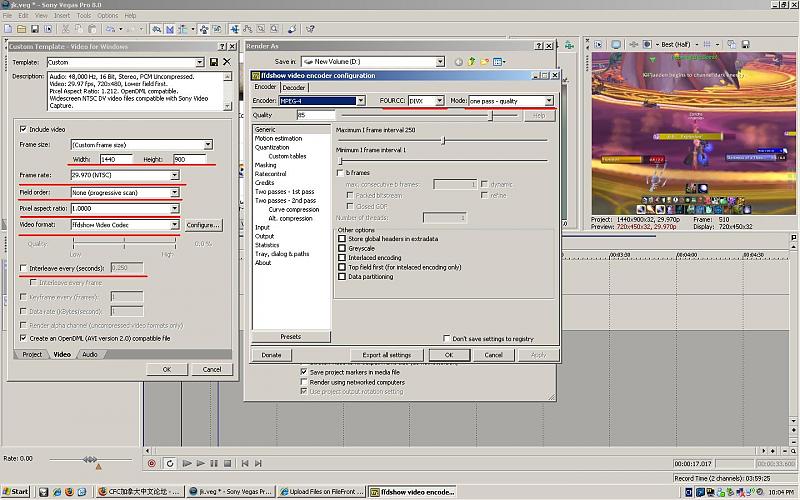
Task: Select the Zoom magnifier tool icon
Action: (274, 30)
